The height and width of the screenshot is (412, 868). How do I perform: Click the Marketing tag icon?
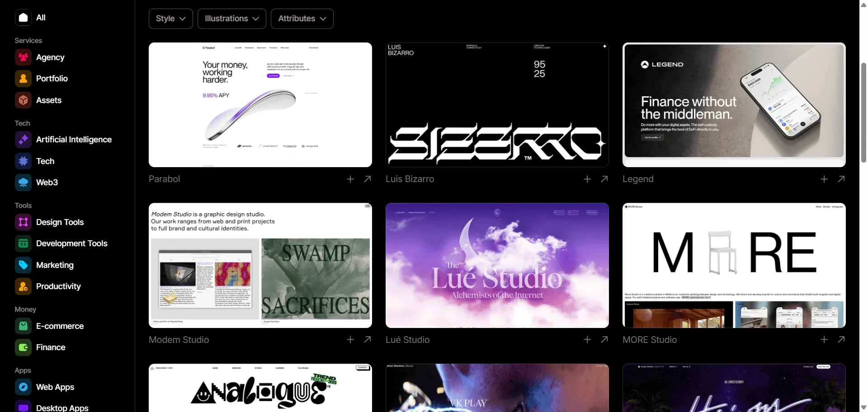[x=23, y=265]
